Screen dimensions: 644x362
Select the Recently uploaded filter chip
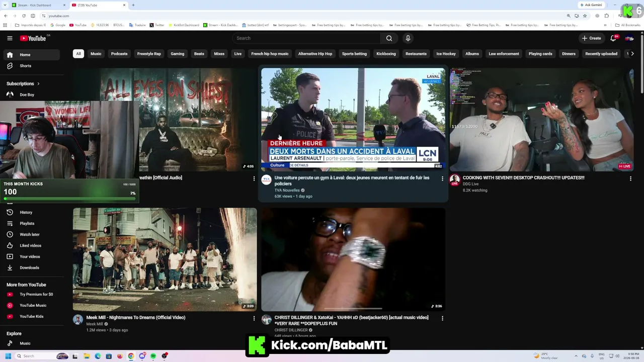[x=601, y=54]
